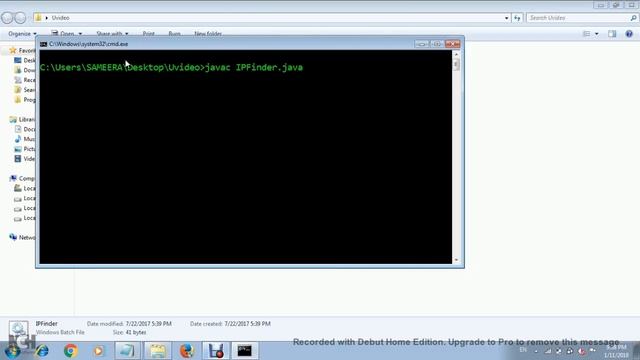Select Network in the navigation pane
This screenshot has height=360, width=640.
[x=22, y=237]
